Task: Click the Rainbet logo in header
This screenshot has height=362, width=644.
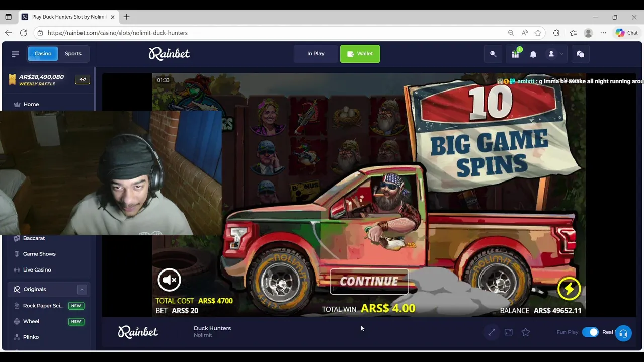Action: [x=169, y=54]
